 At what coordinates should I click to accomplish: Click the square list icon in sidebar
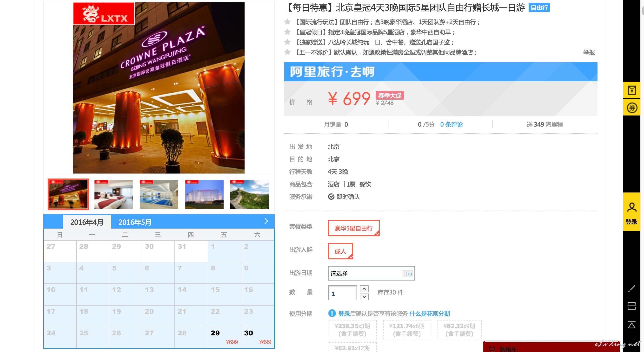[631, 306]
